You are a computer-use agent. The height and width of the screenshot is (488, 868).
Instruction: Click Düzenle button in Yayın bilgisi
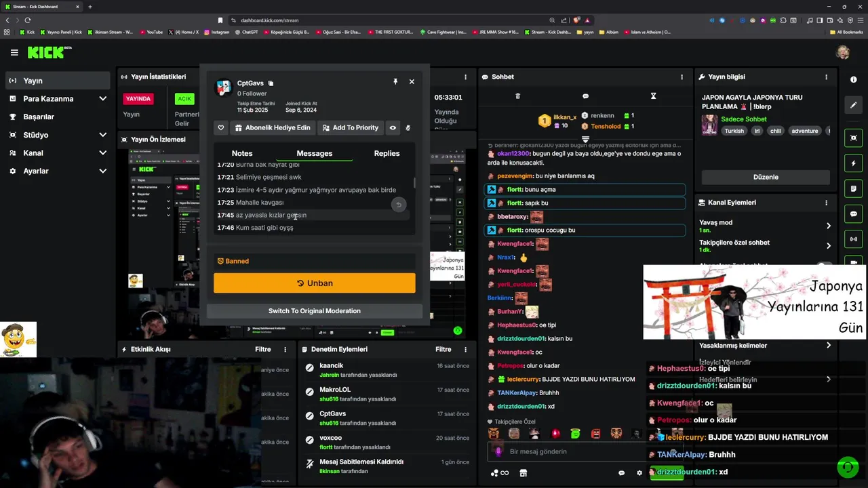tap(766, 177)
